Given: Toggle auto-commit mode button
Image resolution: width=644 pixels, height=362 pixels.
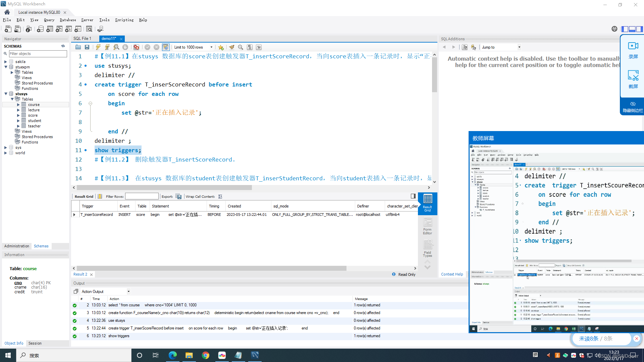Looking at the screenshot, I should (x=166, y=47).
